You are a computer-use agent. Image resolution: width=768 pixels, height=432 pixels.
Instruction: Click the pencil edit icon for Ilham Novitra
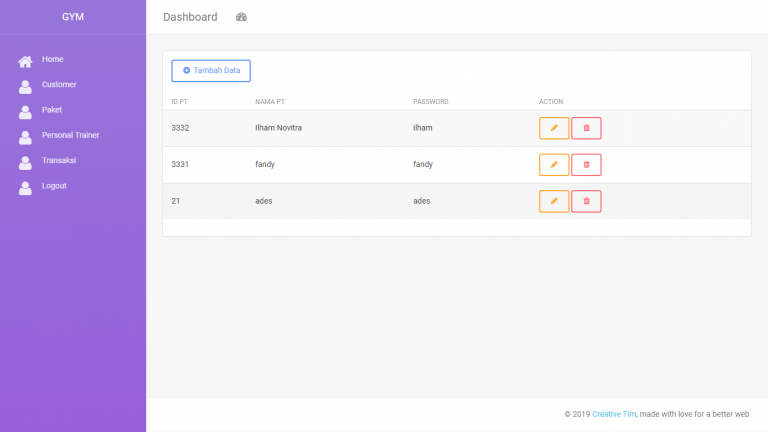[x=554, y=128]
